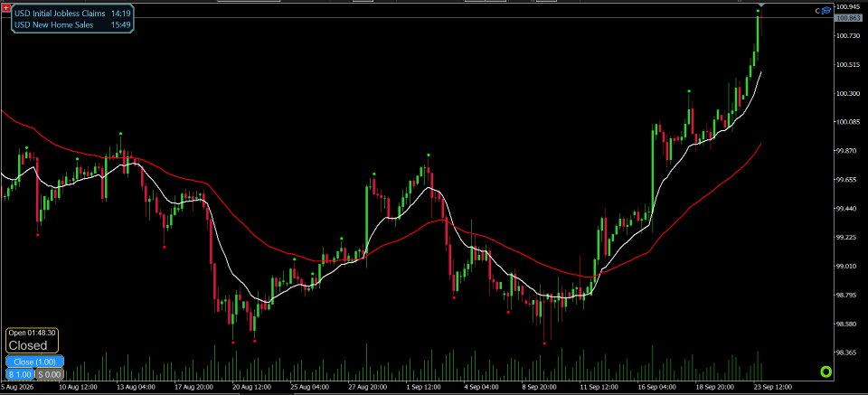
Task: Click the 10 Aug 12:00 time label
Action: click(x=79, y=387)
